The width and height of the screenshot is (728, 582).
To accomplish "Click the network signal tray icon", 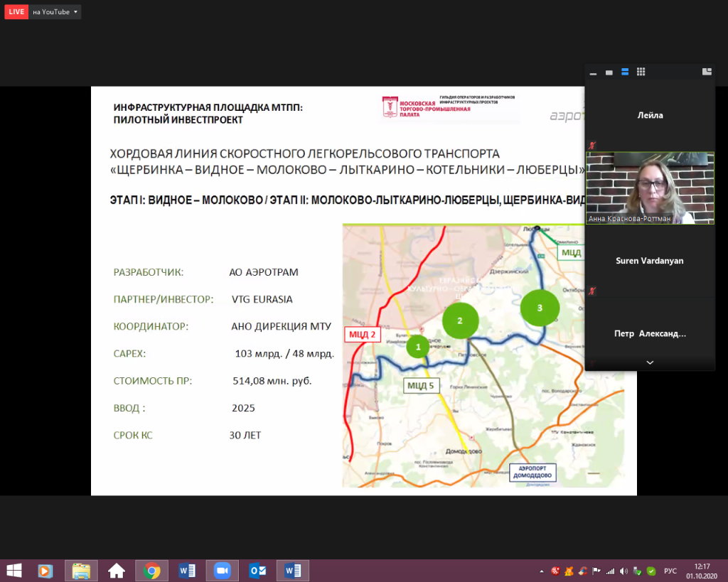I will pos(609,571).
